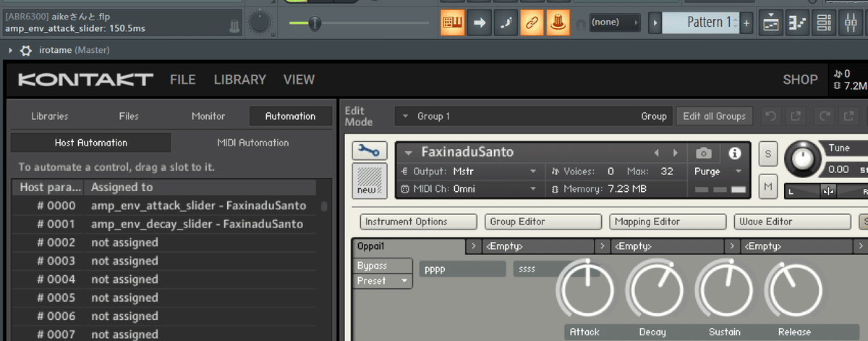868x341 pixels.
Task: Open the pattern menu arrow before Pattern 1
Action: [655, 22]
